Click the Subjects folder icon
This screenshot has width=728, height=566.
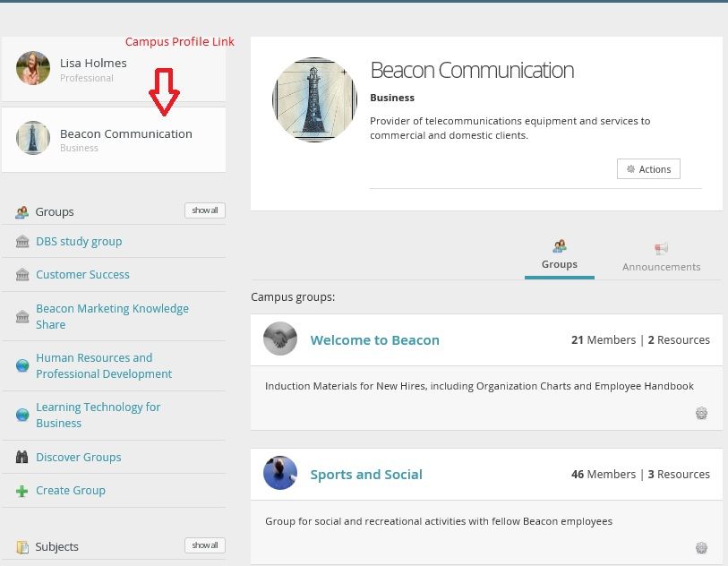tap(22, 547)
